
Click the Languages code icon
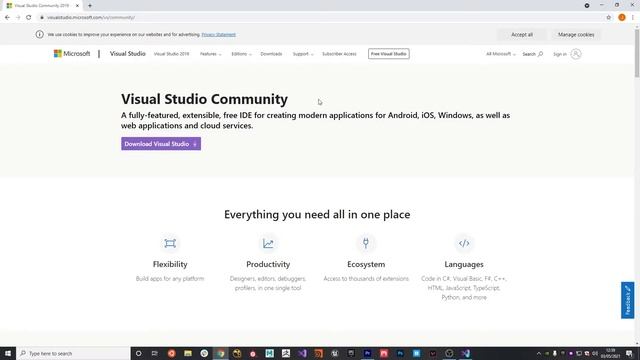464,243
